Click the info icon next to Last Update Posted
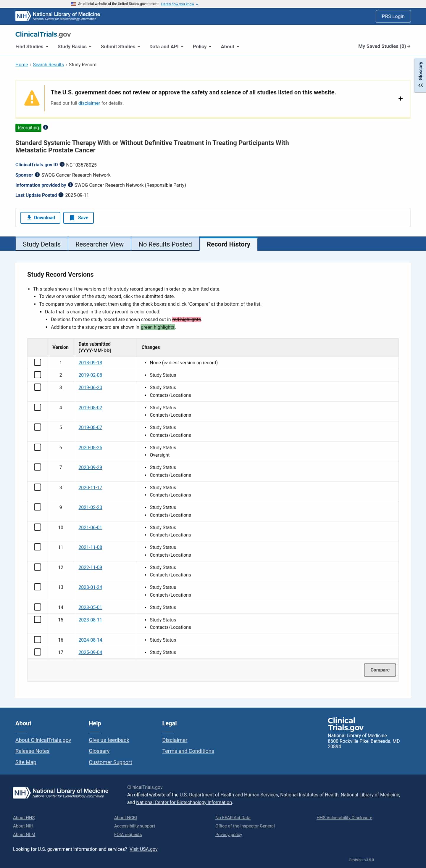The height and width of the screenshot is (868, 426). pyautogui.click(x=61, y=195)
